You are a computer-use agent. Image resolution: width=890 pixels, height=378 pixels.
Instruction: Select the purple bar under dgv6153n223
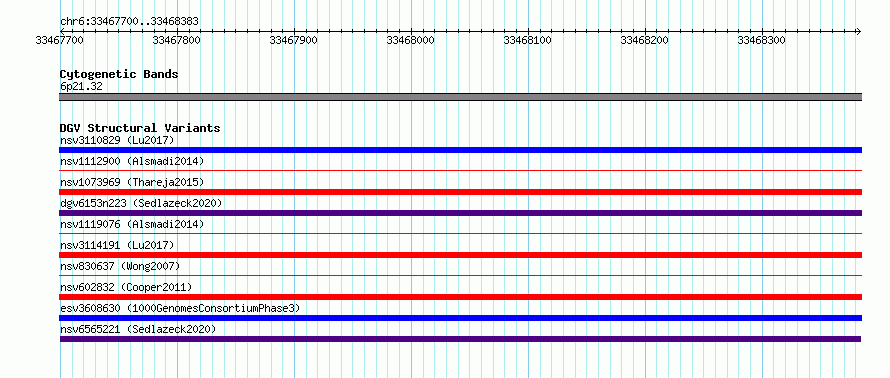tap(460, 213)
